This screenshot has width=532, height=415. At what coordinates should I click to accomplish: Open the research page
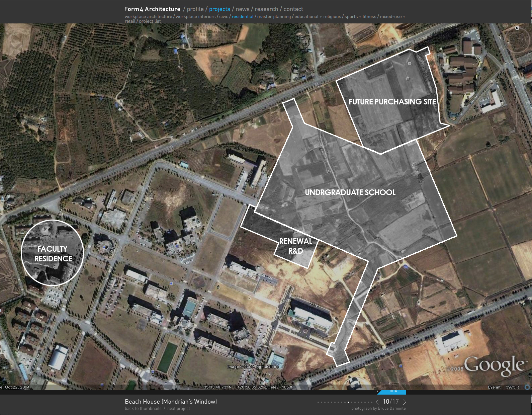(x=266, y=9)
